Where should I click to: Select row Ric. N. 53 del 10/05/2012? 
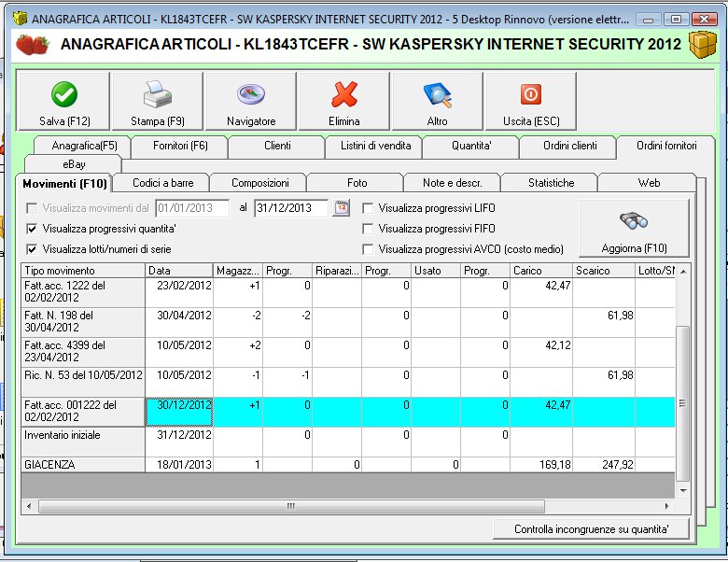point(348,382)
